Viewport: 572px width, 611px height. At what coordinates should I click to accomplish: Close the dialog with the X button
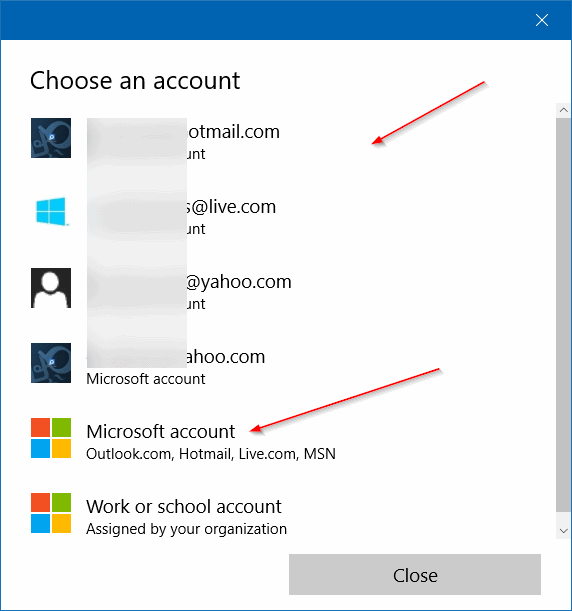coord(542,20)
